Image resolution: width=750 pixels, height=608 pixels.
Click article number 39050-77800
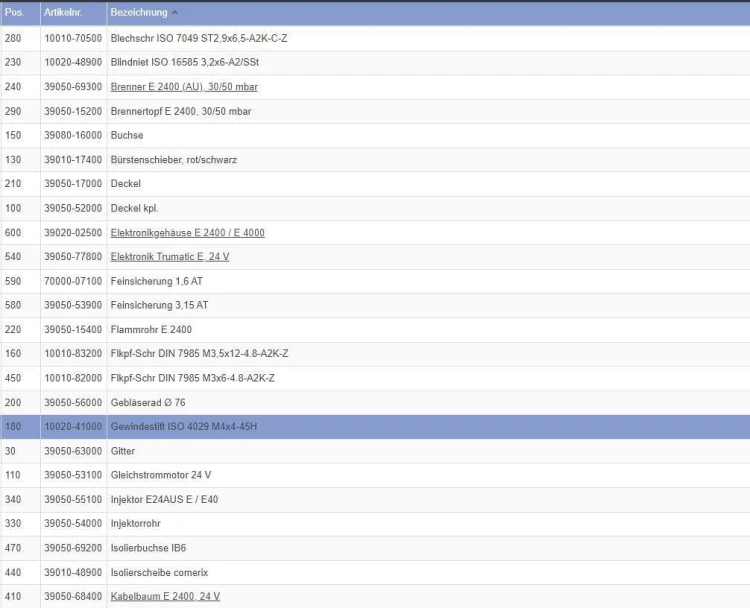click(73, 257)
